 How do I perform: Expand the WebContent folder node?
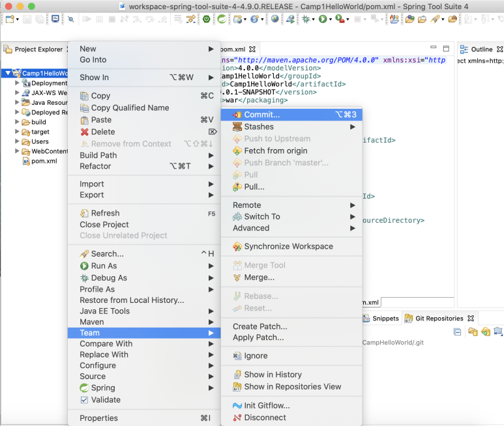coord(17,151)
